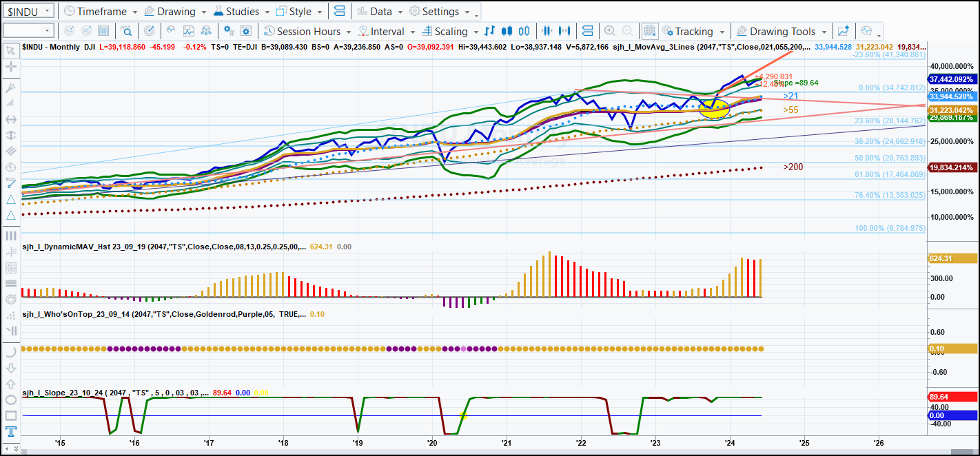Open the $INDU symbol combo box
980x456 pixels.
point(28,11)
